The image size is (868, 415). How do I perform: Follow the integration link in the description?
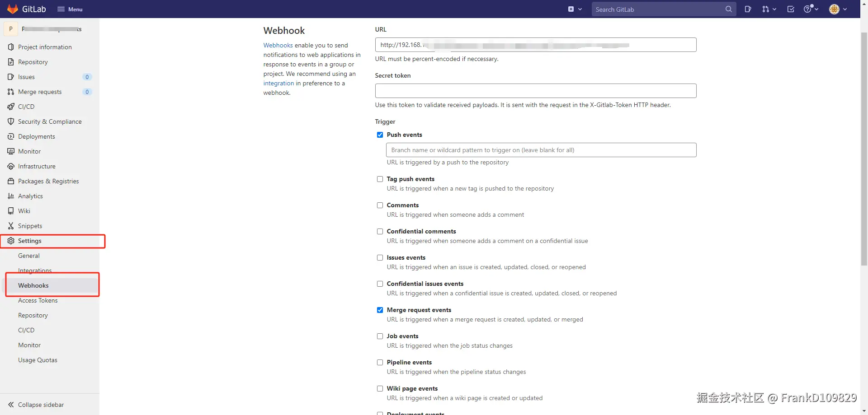[x=278, y=83]
